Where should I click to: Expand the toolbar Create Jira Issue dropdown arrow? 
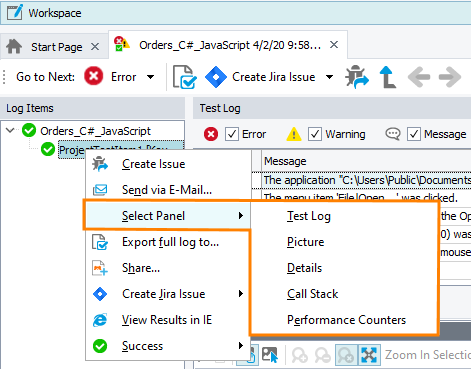coord(329,77)
